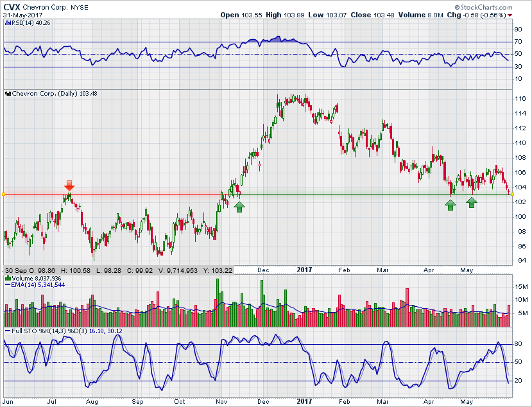
Task: Click the stochastic values 16.10, 30.12
Action: [105, 331]
